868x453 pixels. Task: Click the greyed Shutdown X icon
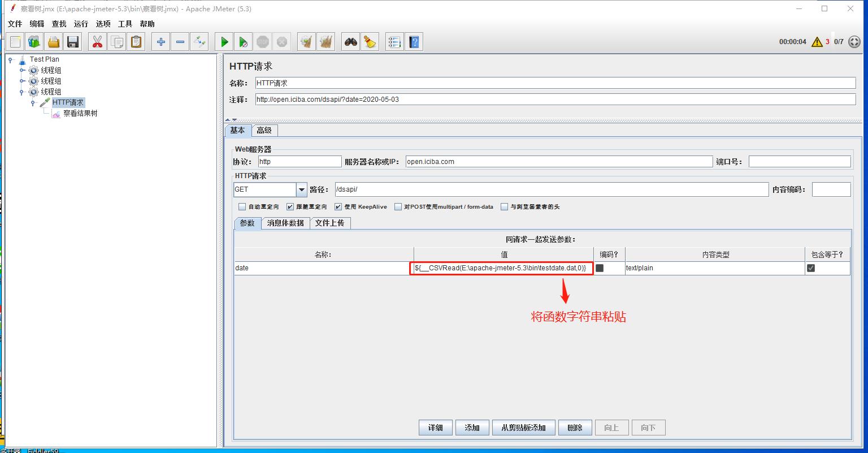282,42
